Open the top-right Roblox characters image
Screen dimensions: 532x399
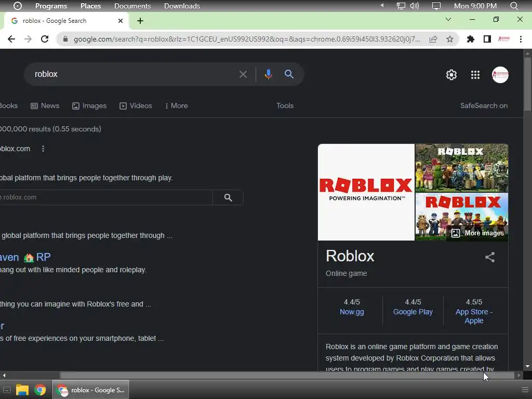pyautogui.click(x=462, y=168)
